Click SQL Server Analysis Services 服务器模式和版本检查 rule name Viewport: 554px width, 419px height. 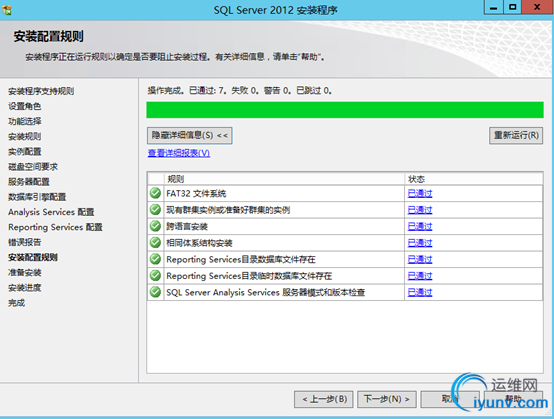(x=266, y=293)
